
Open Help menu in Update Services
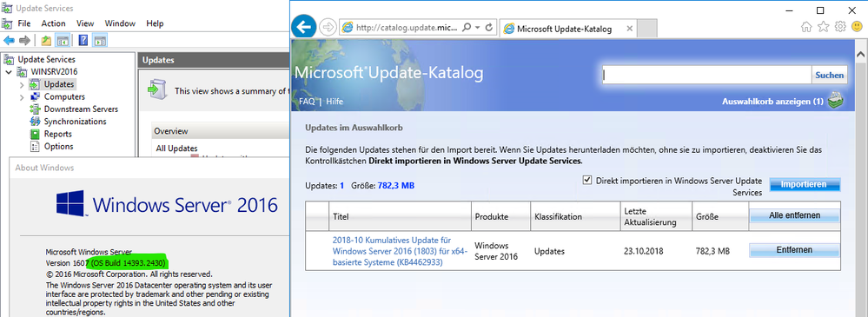[155, 23]
